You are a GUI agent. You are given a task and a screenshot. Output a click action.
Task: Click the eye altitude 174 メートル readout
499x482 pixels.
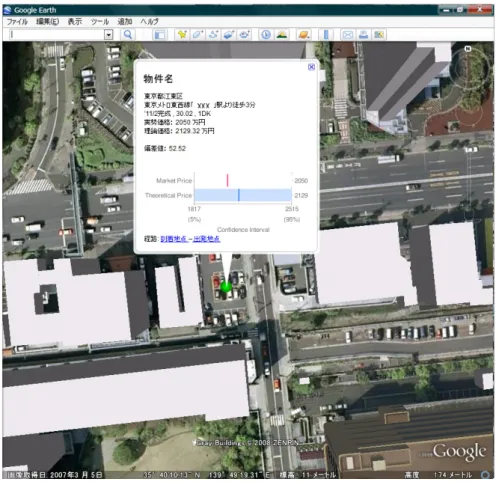[x=438, y=475]
